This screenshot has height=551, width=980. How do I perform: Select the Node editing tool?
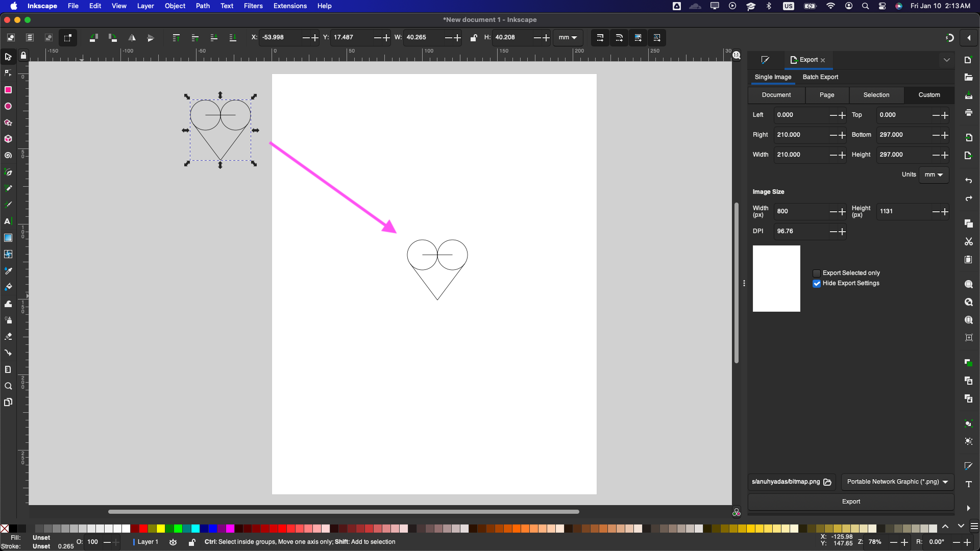(8, 73)
